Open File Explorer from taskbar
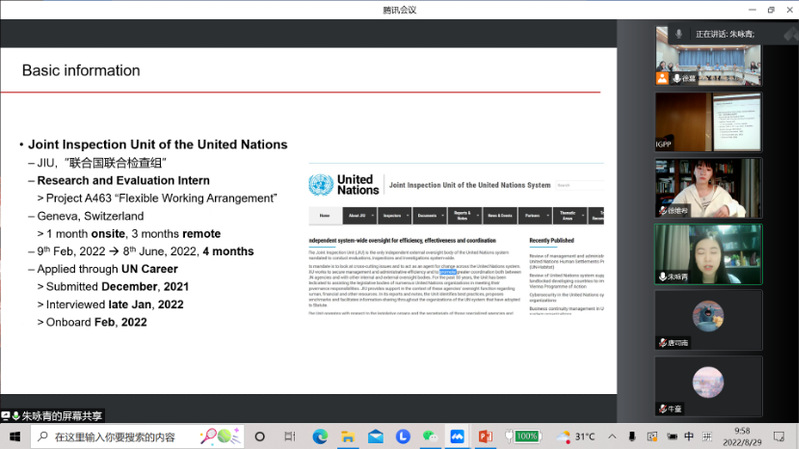Image resolution: width=799 pixels, height=449 pixels. [x=348, y=437]
